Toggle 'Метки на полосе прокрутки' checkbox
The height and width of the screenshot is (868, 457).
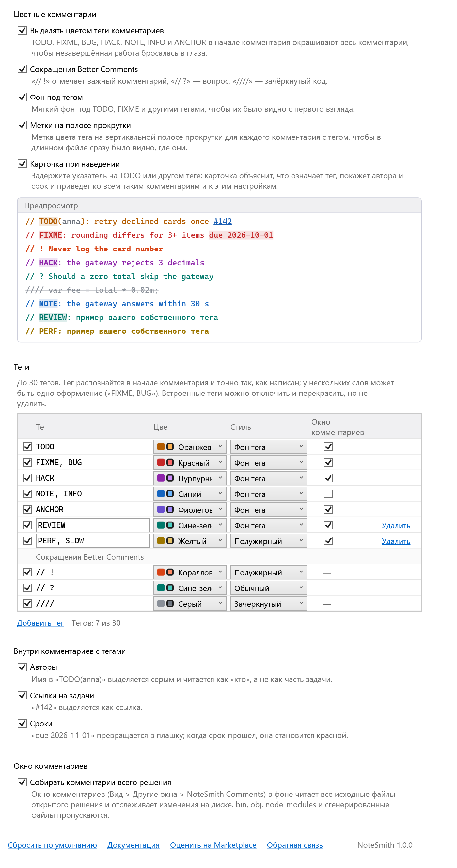22,125
